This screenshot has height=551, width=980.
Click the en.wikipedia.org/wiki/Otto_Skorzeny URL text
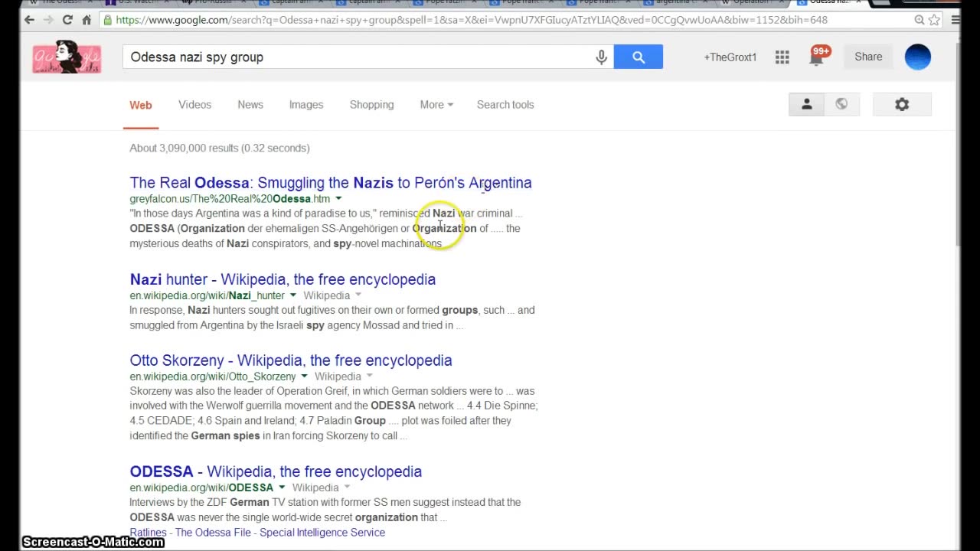[x=213, y=377]
